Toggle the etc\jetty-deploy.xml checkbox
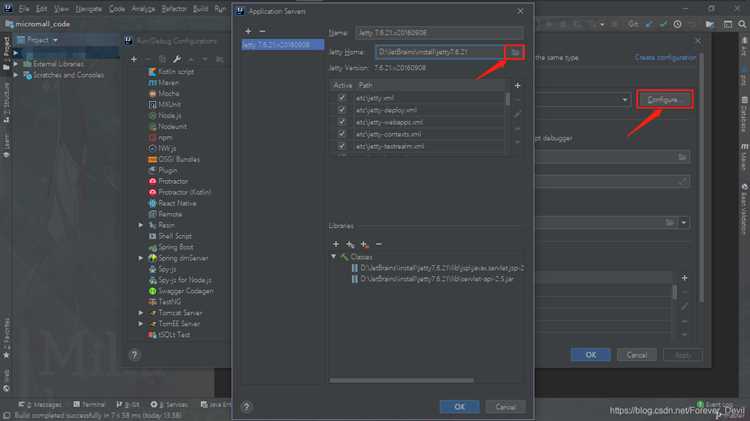The image size is (750, 421). 342,110
